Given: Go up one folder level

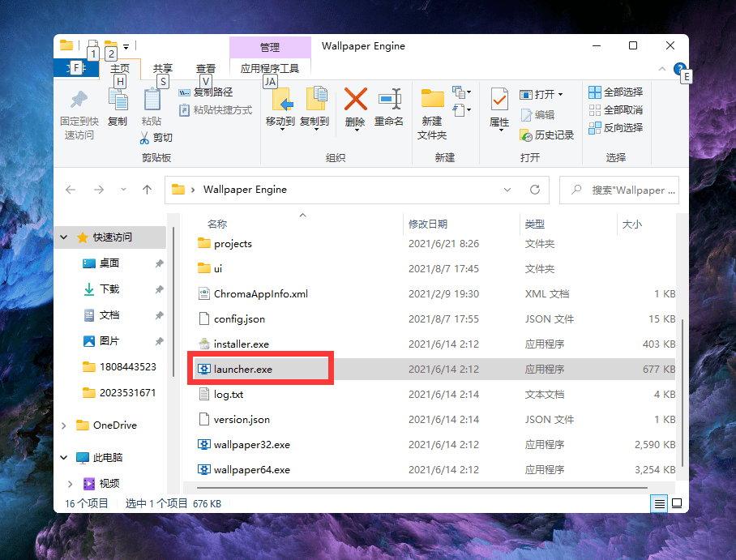Looking at the screenshot, I should tap(147, 190).
